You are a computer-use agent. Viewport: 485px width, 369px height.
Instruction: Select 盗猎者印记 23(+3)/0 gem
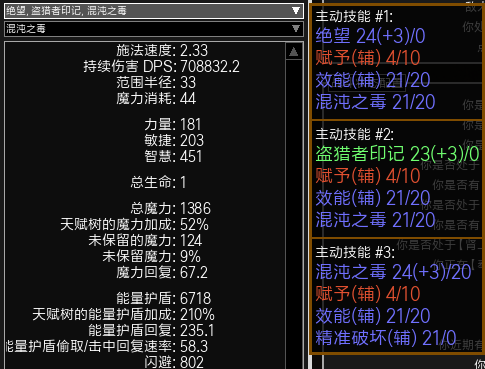pos(397,154)
